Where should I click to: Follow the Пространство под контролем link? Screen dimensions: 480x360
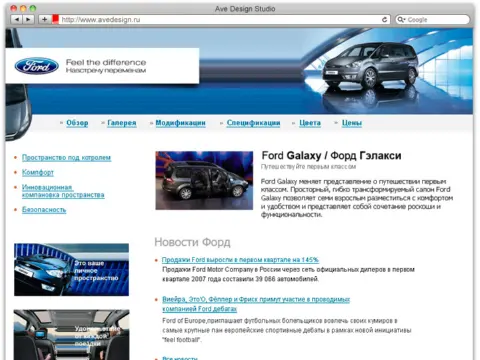[x=66, y=158]
